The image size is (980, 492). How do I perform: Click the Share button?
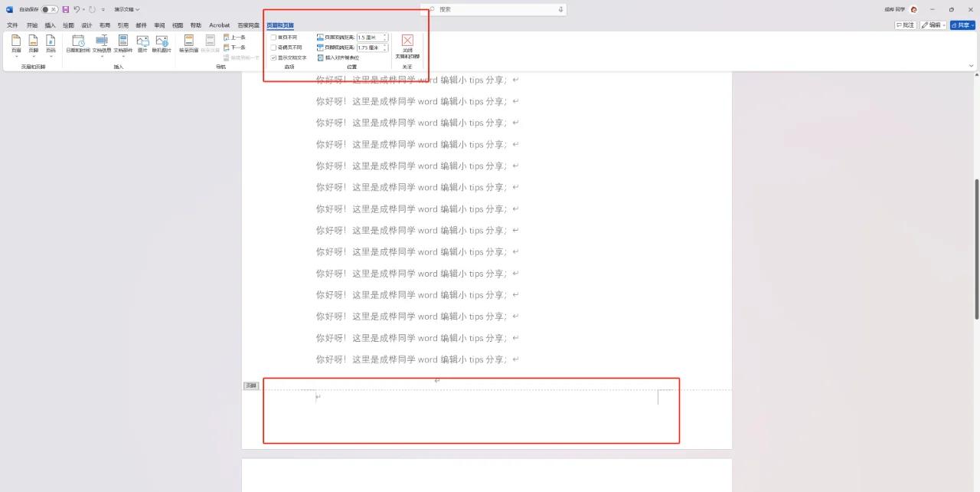point(962,24)
